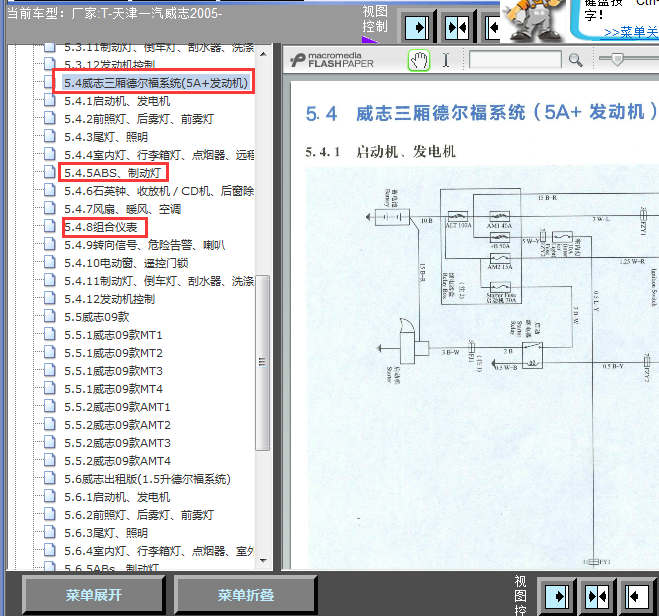Image resolution: width=659 pixels, height=616 pixels.
Task: Open 5.4.10电动窗、遥控门锁 tree item
Action: [126, 263]
